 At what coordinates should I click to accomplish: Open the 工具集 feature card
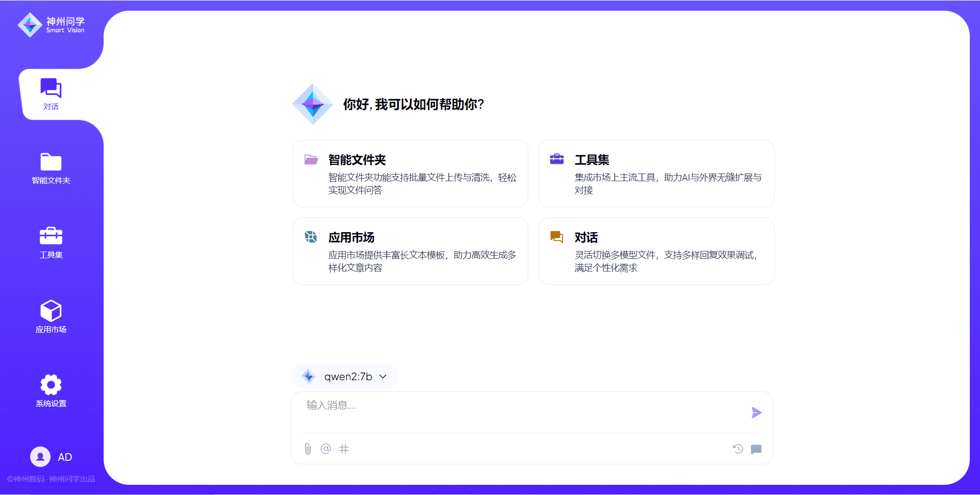[x=656, y=174]
